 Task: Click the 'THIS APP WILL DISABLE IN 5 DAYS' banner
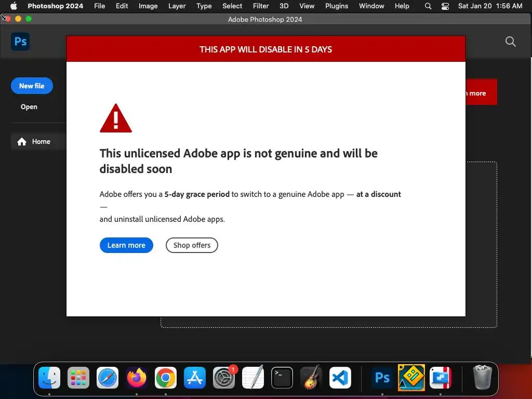tap(265, 49)
